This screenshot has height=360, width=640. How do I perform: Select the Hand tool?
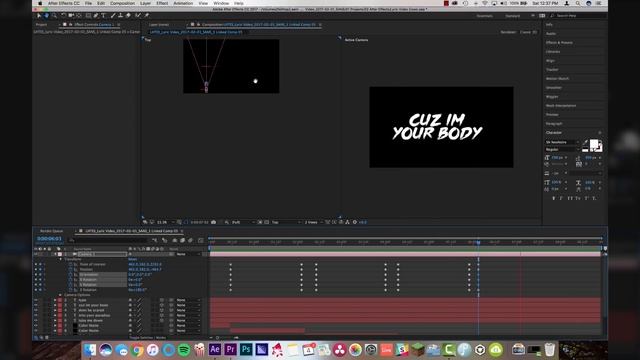(47, 16)
